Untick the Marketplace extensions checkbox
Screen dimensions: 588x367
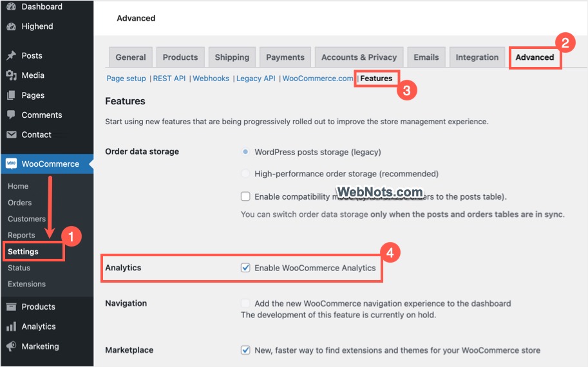tap(245, 350)
